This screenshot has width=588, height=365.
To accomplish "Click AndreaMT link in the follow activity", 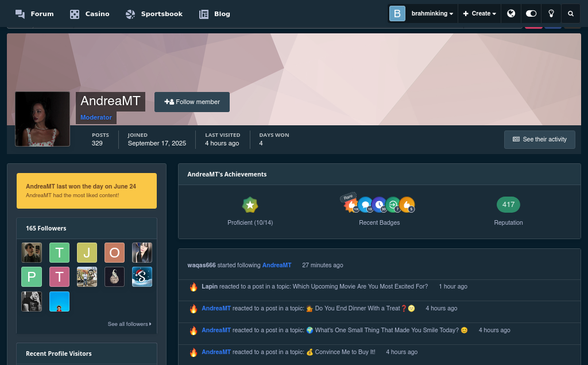I will tap(277, 265).
